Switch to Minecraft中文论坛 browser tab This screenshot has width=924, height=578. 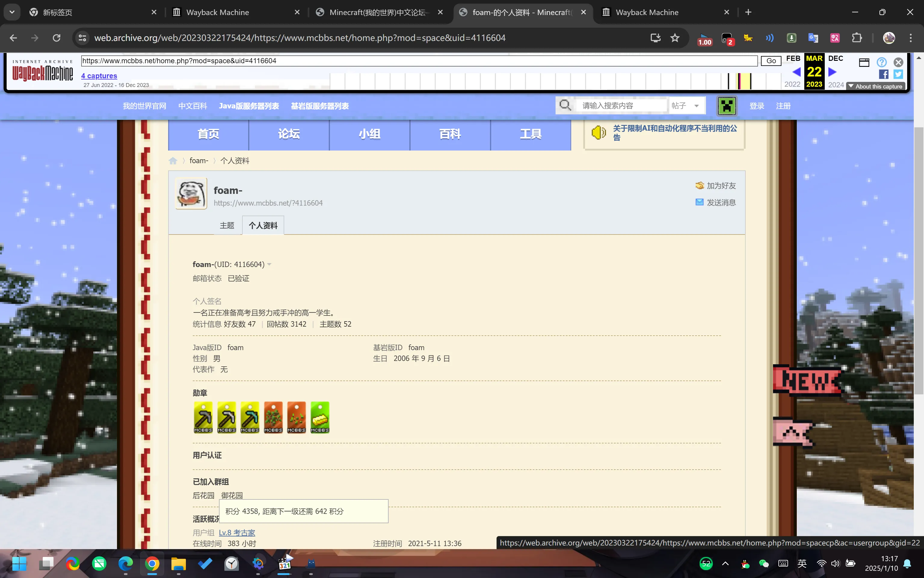378,12
